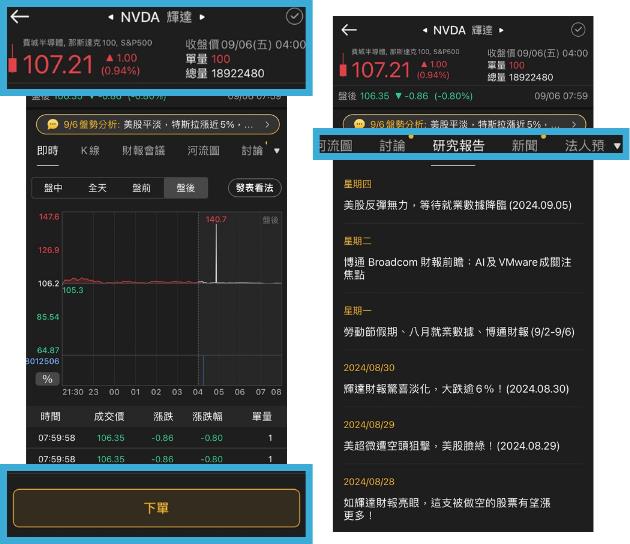Image resolution: width=630 pixels, height=544 pixels.
Task: Click the first 07:59:58 trade row
Action: coord(156,438)
